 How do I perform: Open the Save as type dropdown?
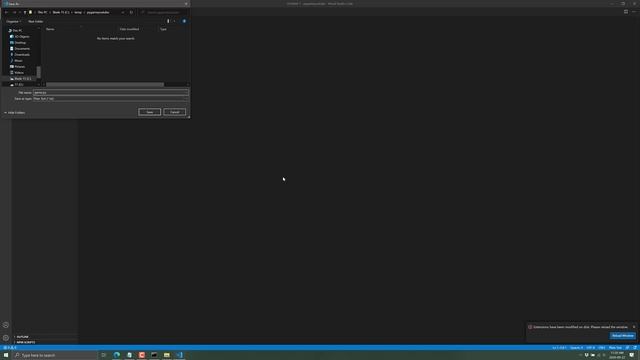[110, 98]
